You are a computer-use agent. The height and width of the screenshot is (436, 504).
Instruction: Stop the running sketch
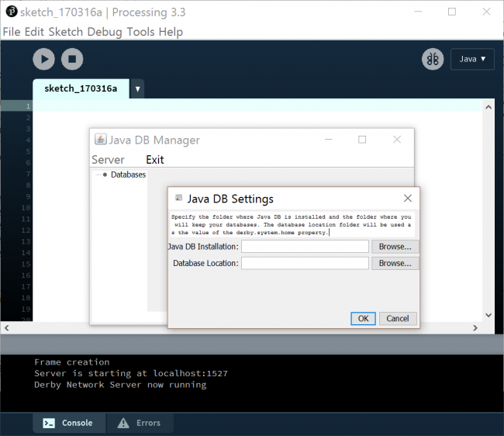click(72, 59)
